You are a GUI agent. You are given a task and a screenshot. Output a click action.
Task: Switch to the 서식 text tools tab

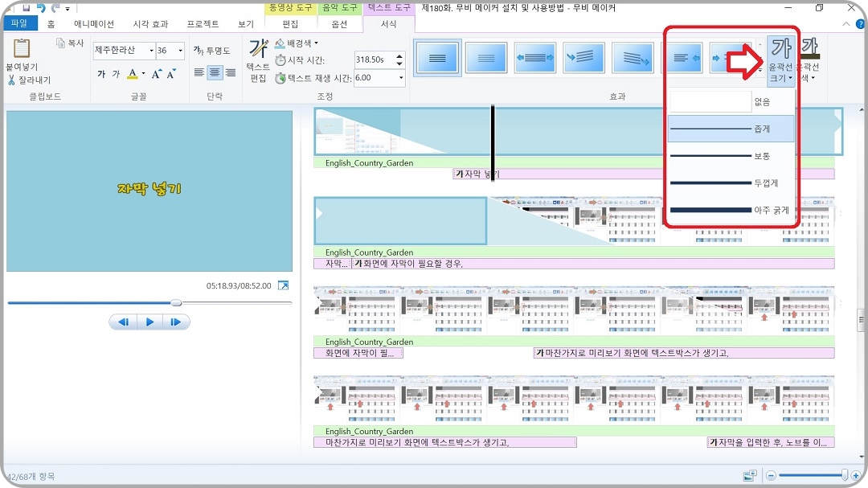click(x=389, y=24)
